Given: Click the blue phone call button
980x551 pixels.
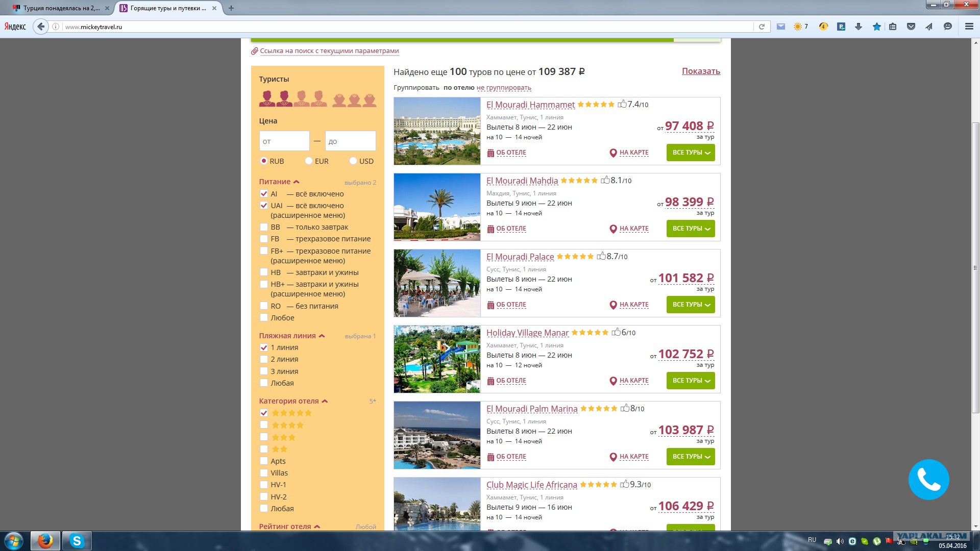Looking at the screenshot, I should click(x=928, y=480).
